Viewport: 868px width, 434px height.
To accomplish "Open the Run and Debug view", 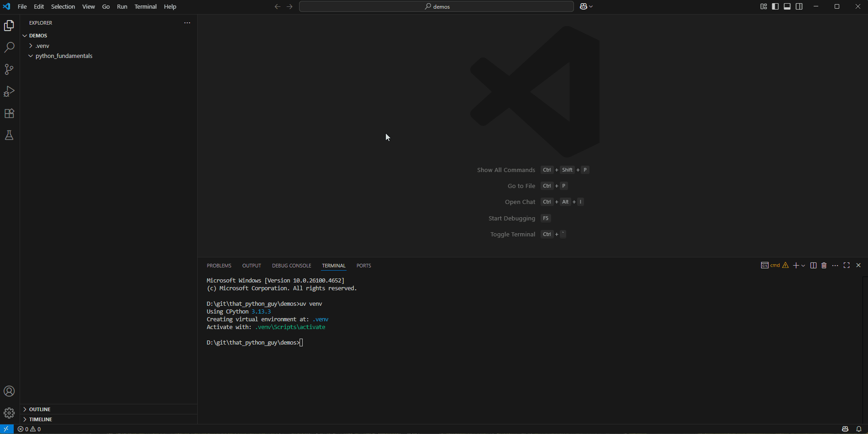I will [x=9, y=91].
